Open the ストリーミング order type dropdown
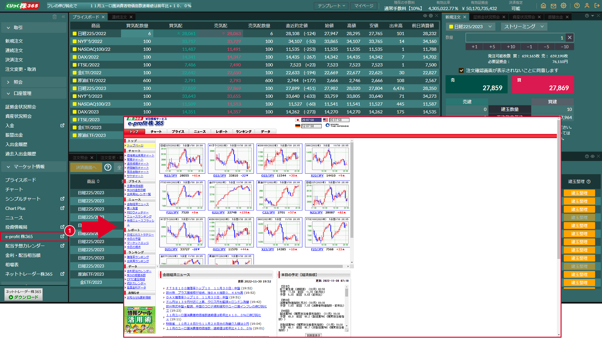The image size is (602, 364). [524, 27]
